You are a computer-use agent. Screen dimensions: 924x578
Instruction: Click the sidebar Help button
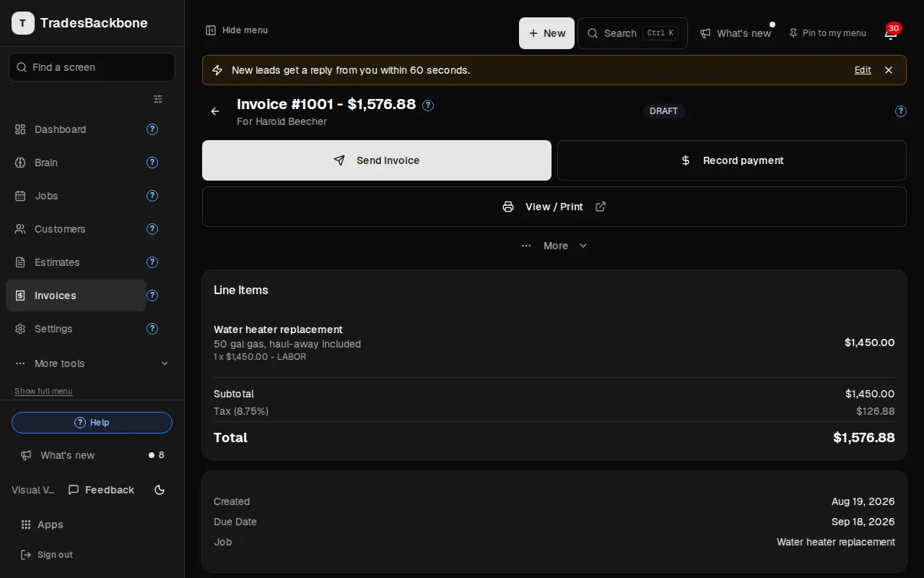click(x=92, y=423)
